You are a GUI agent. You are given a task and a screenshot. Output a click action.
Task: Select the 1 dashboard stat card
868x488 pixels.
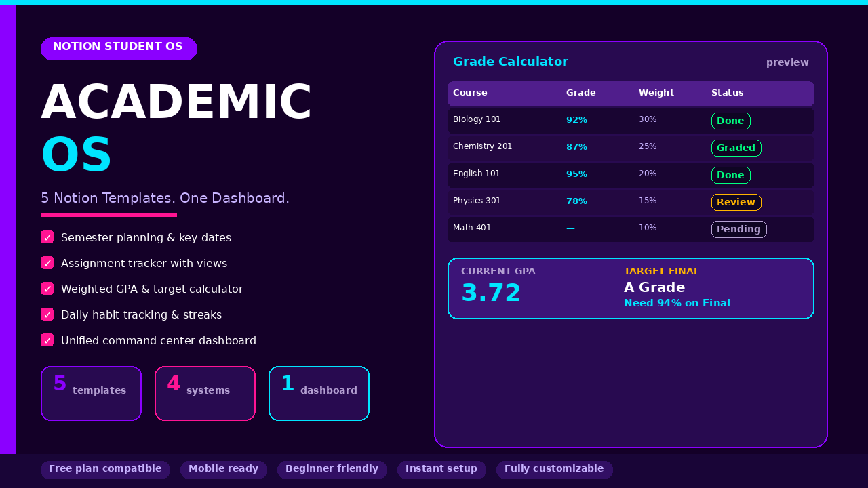click(319, 394)
